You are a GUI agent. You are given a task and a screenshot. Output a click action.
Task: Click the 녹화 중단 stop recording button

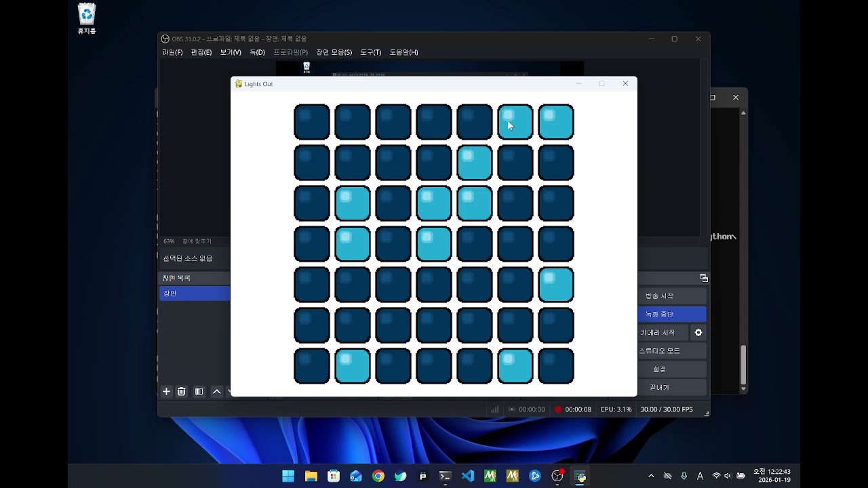click(x=672, y=314)
